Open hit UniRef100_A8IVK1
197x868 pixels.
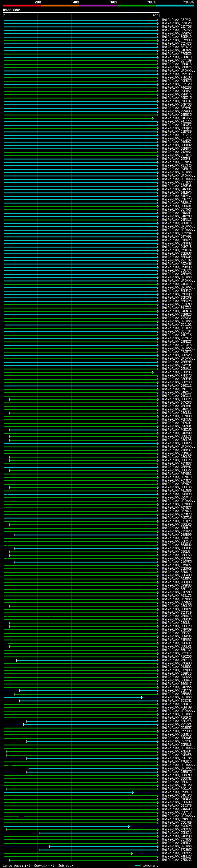tap(176, 20)
